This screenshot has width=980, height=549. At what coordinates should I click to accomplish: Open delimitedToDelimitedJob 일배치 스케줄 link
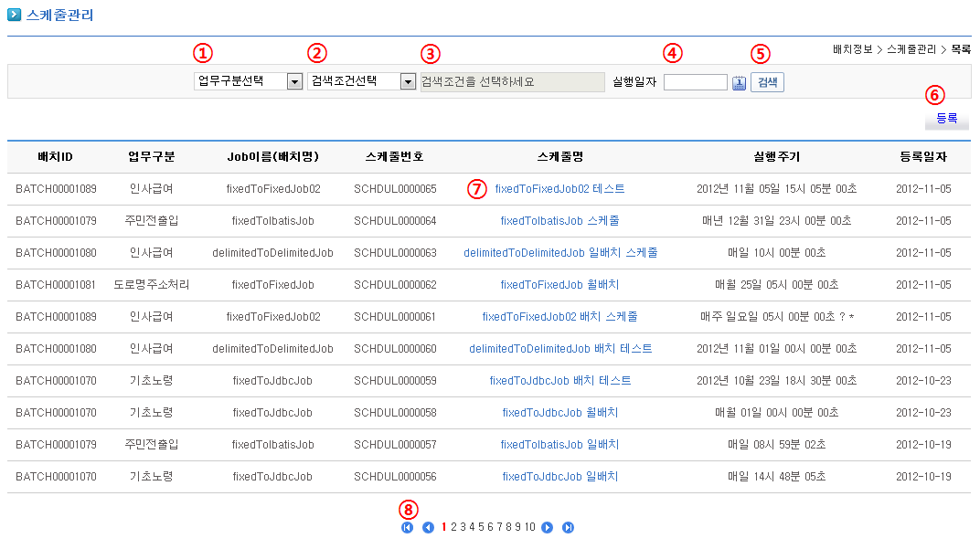point(559,253)
